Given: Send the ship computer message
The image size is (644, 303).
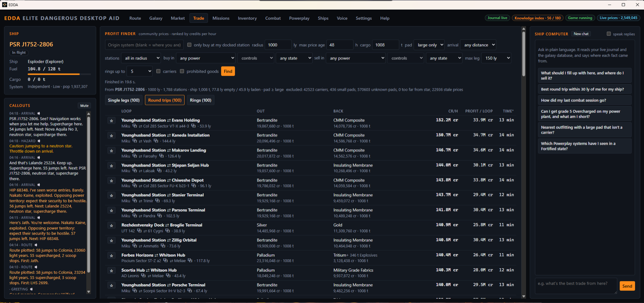Looking at the screenshot, I should click(627, 286).
